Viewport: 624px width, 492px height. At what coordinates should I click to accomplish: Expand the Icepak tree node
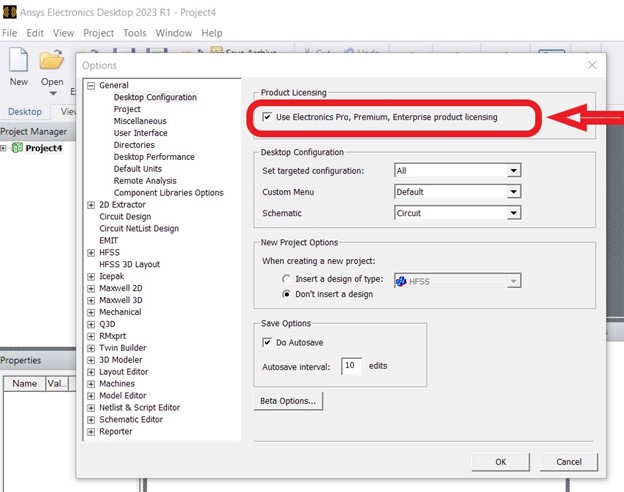91,277
